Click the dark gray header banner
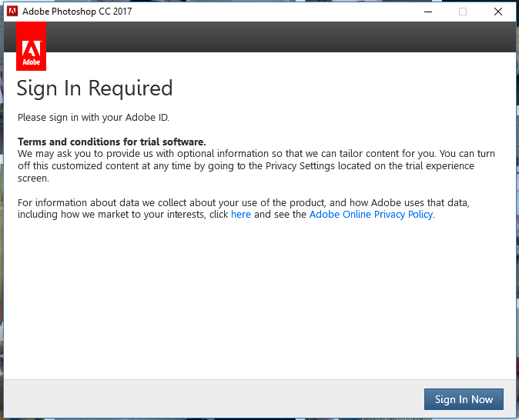The height and width of the screenshot is (420, 519). pyautogui.click(x=281, y=37)
